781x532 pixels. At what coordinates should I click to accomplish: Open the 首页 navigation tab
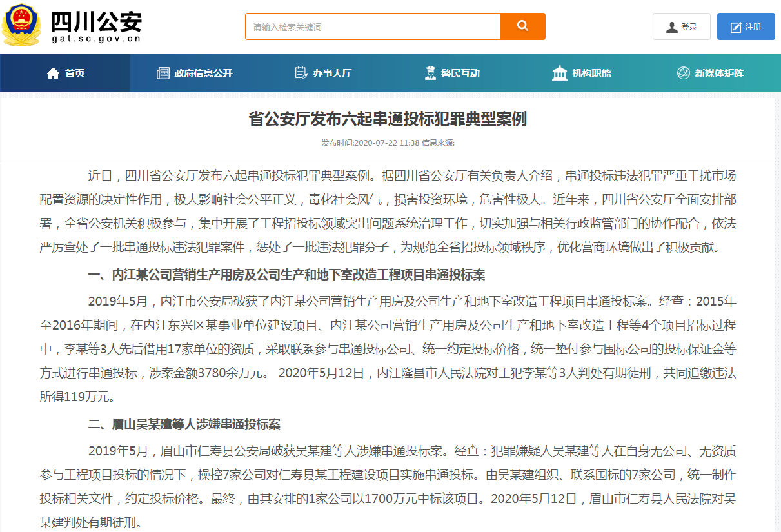[65, 73]
